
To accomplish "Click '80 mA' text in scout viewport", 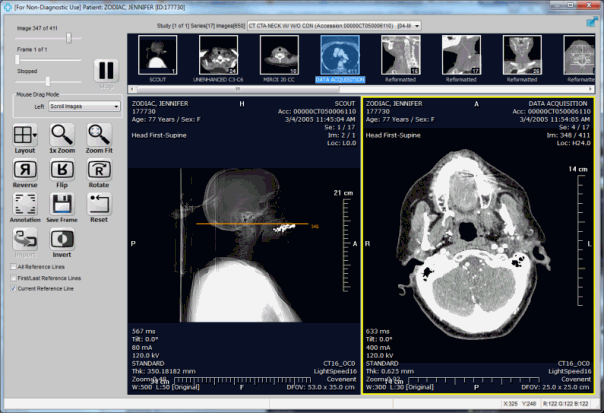I will (142, 348).
